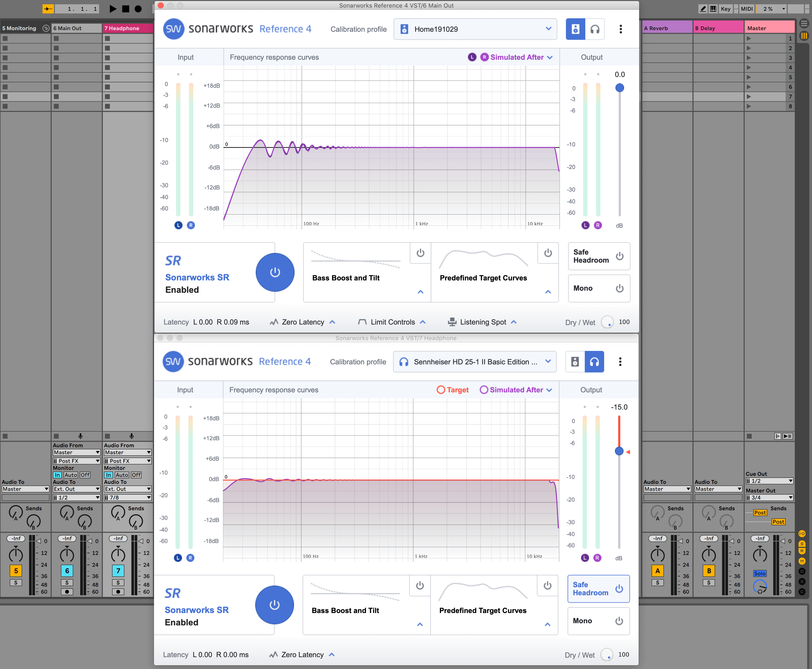Click the Zero Latency waveform icon
812x669 pixels.
(275, 322)
